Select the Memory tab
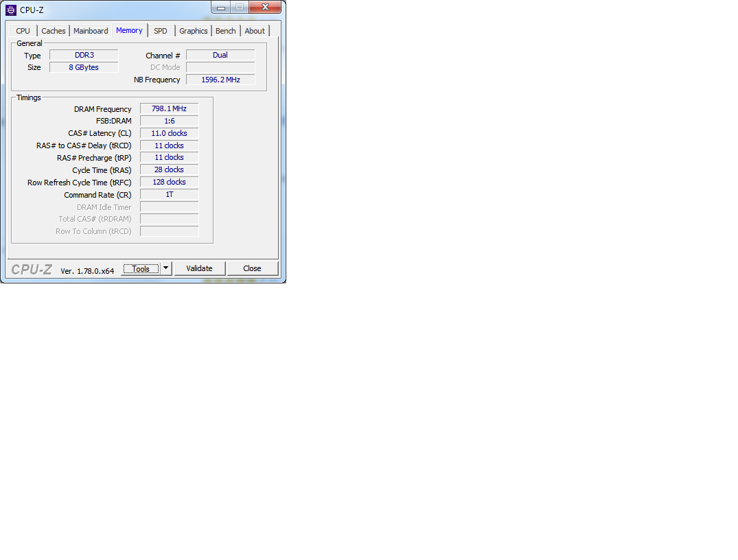738x560 pixels. pos(130,30)
